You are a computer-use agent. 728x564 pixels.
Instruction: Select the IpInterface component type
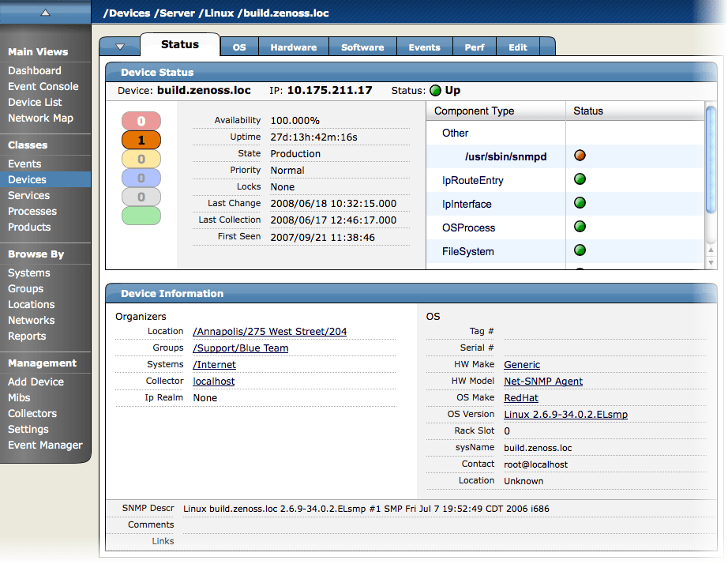pos(467,204)
